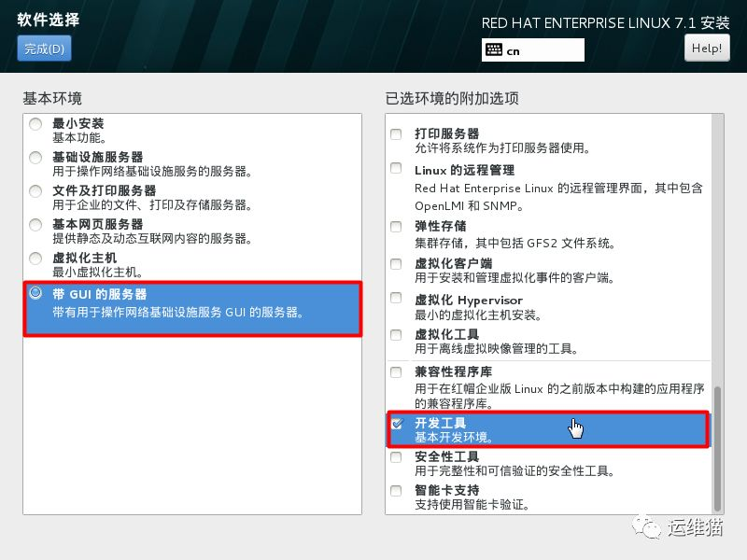Click the text 用于离线虚拟映像管理的工具。
The image size is (747, 560).
click(497, 349)
